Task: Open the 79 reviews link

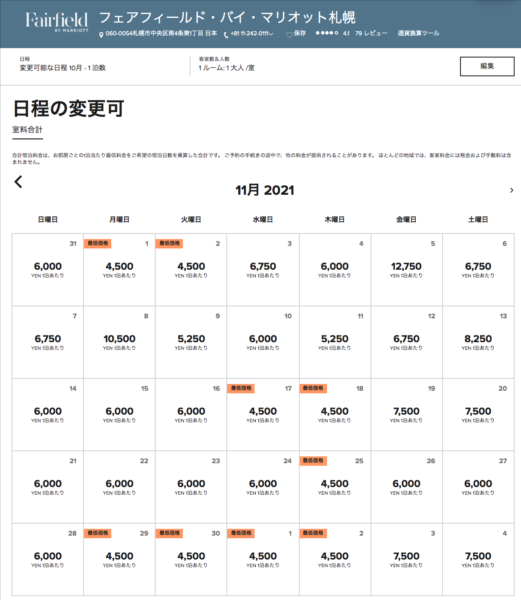Action: (x=371, y=33)
